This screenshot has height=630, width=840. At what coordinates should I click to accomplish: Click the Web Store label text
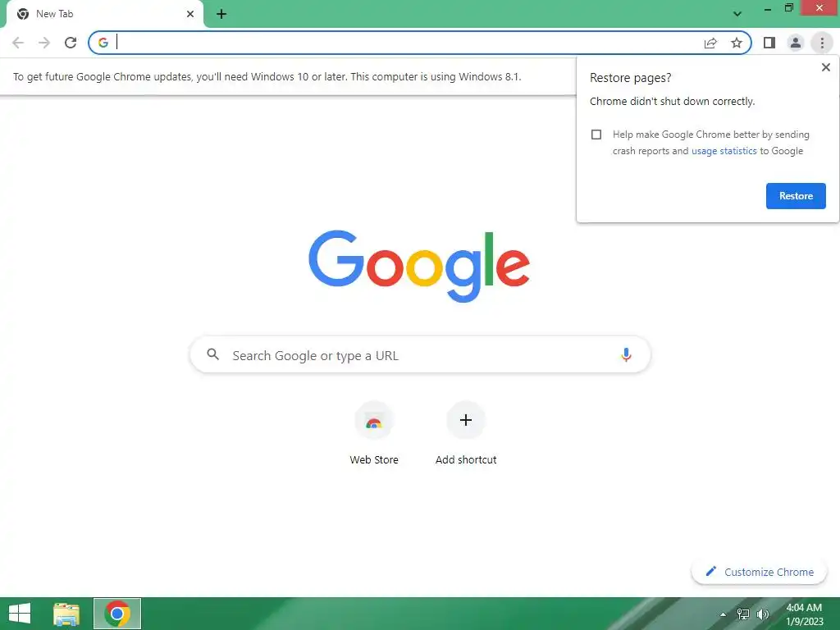(x=374, y=459)
